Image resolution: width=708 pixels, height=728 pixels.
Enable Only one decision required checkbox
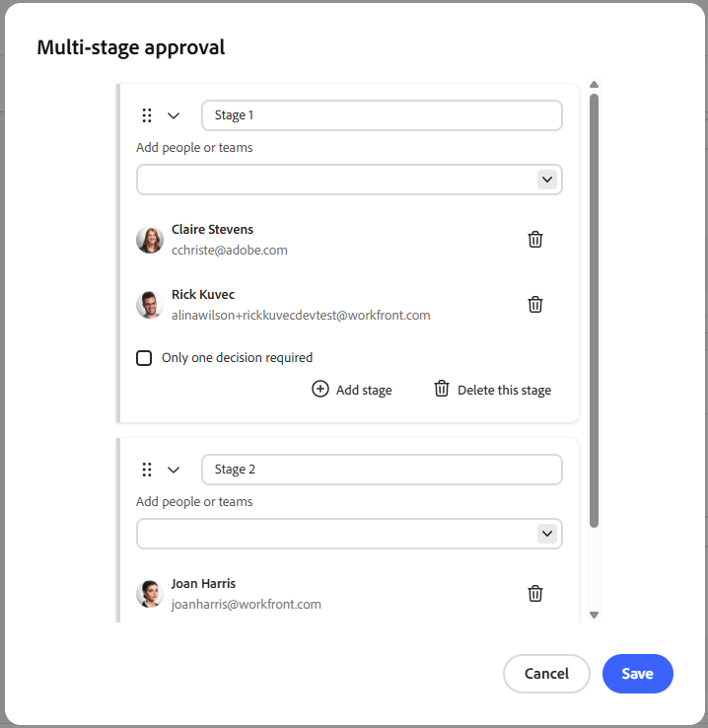144,358
